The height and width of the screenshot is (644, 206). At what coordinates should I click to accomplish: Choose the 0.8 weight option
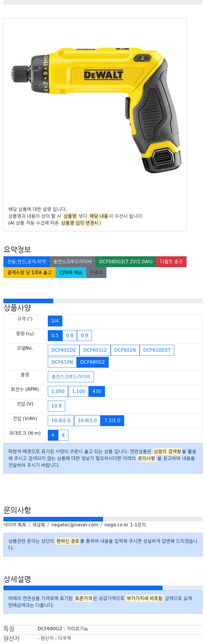click(70, 336)
